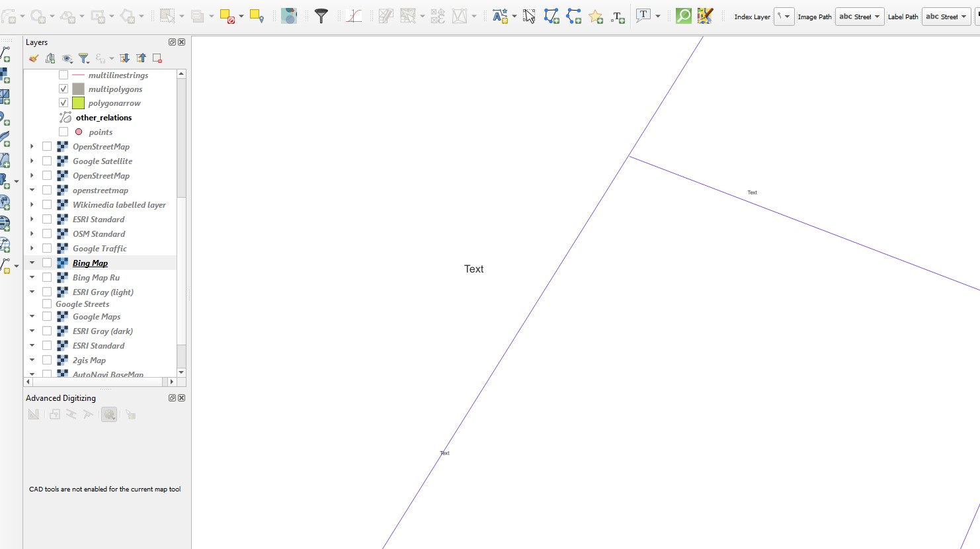Select the other_relations group
The width and height of the screenshot is (980, 549).
(103, 118)
